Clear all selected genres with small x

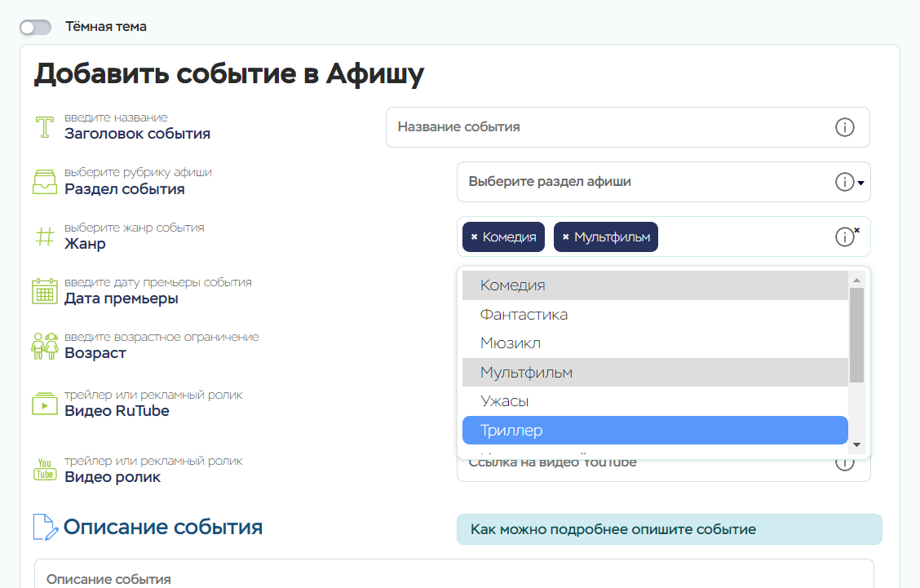pos(857,231)
